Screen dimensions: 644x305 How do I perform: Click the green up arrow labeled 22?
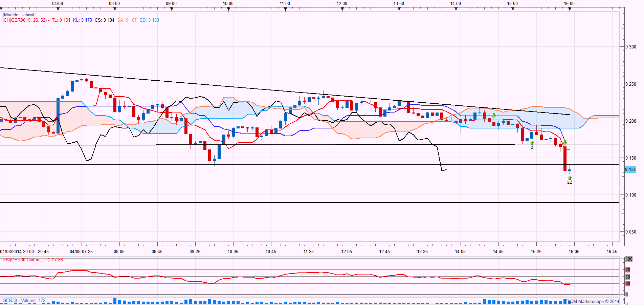coord(570,178)
